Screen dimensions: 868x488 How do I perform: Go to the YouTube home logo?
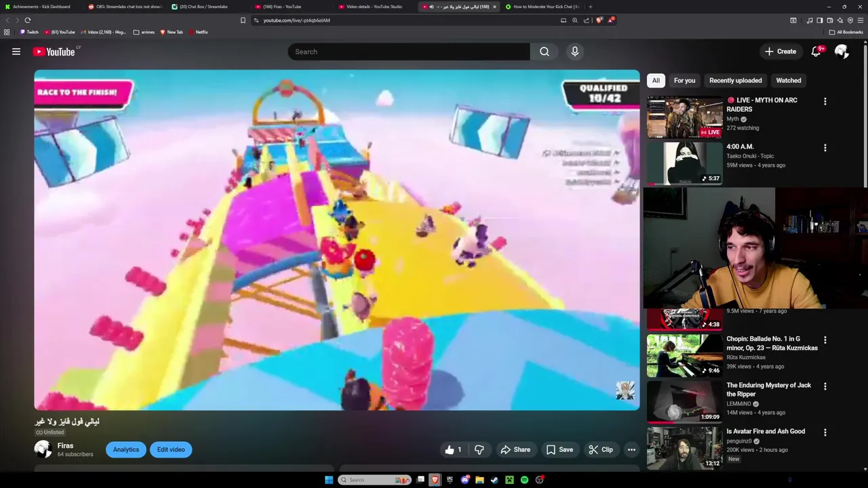(54, 52)
